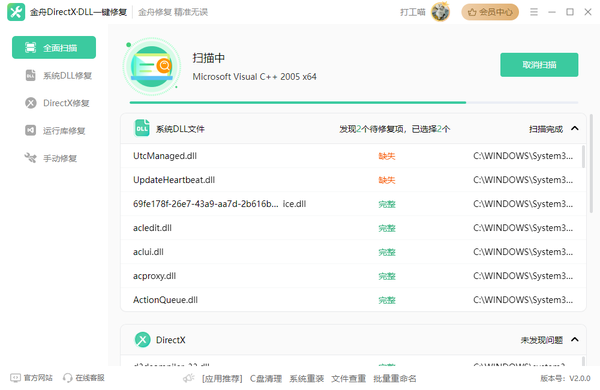Collapse the DirectX section chevron

[x=575, y=339]
